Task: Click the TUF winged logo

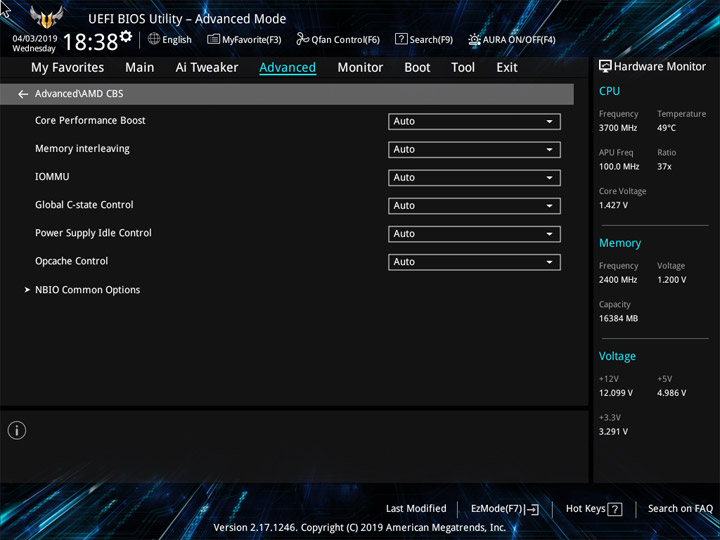Action: pyautogui.click(x=46, y=17)
